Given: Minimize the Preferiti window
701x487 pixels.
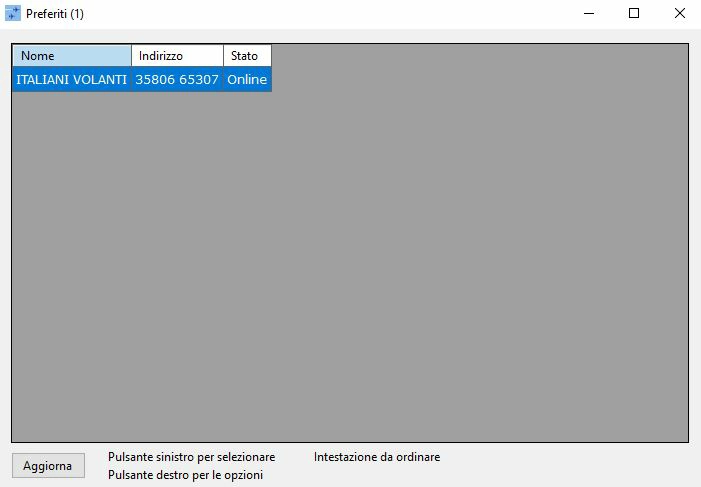Looking at the screenshot, I should (587, 14).
